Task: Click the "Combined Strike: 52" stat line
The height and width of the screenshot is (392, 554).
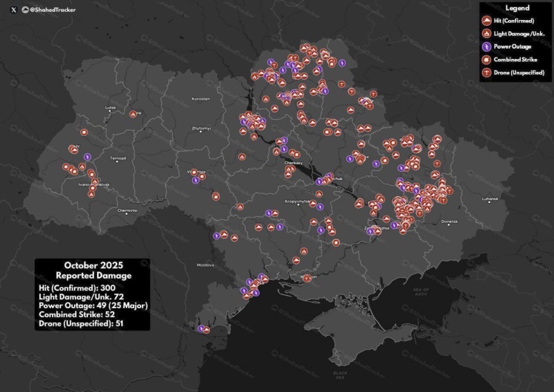Action: (x=77, y=314)
